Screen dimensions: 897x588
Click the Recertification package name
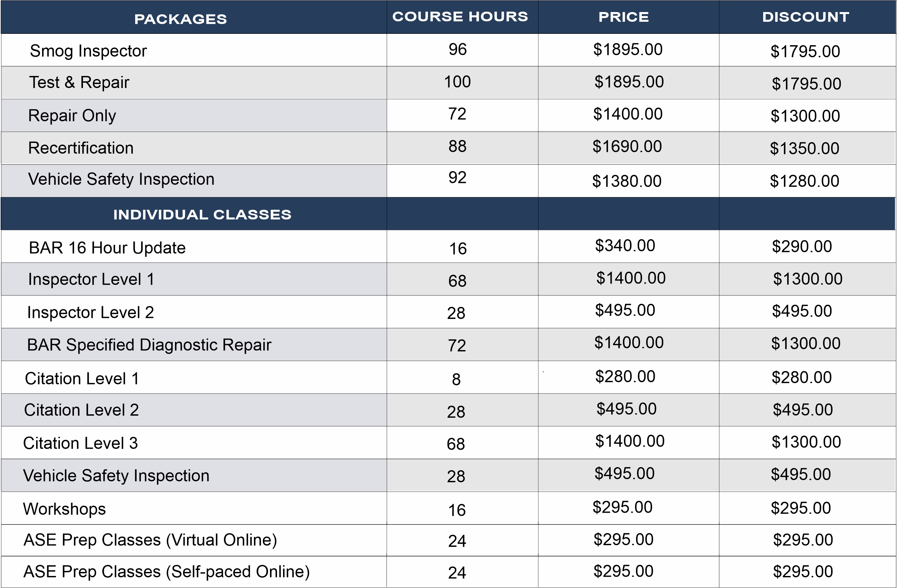81,148
